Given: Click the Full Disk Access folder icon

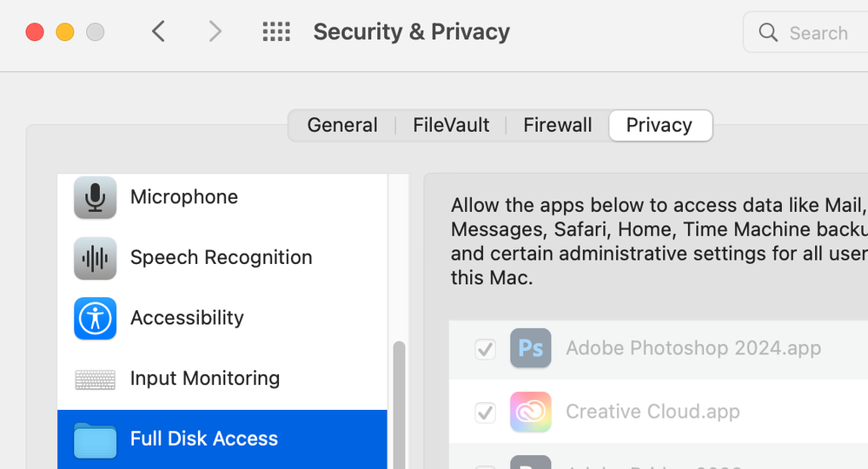Looking at the screenshot, I should coord(95,439).
